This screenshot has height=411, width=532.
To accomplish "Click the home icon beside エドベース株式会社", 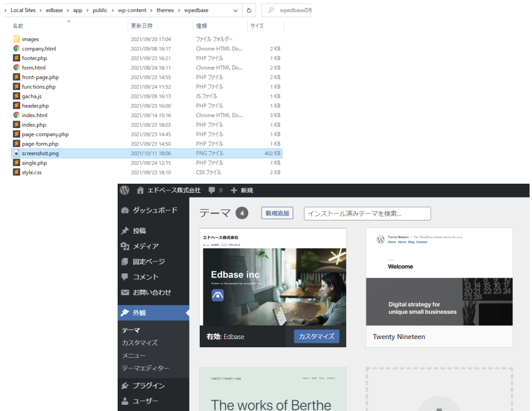I will pyautogui.click(x=140, y=190).
